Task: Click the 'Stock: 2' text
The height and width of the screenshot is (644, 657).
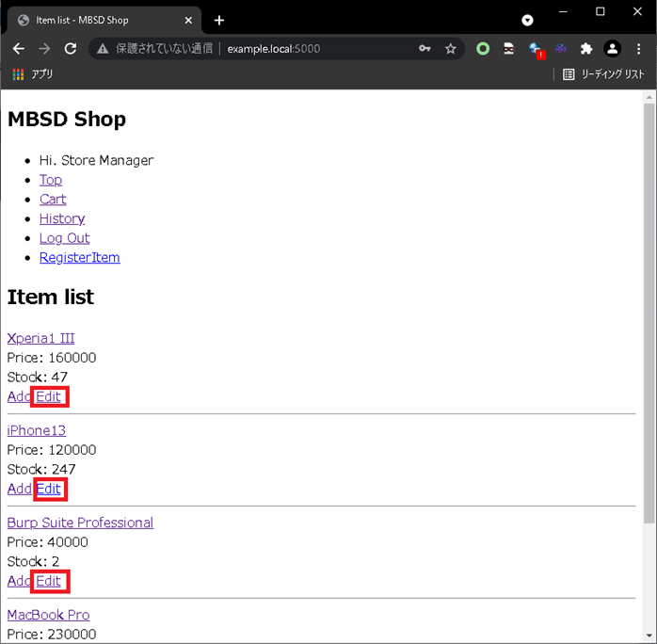Action: tap(33, 561)
